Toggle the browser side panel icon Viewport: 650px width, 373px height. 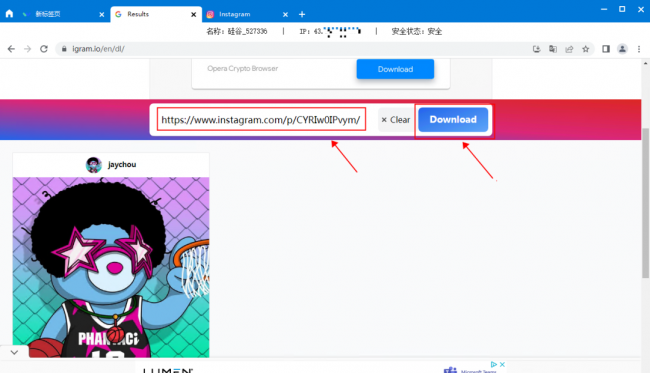[606, 49]
